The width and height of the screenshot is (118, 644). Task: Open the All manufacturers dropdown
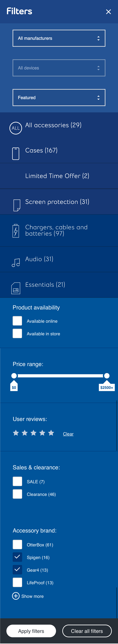[59, 38]
